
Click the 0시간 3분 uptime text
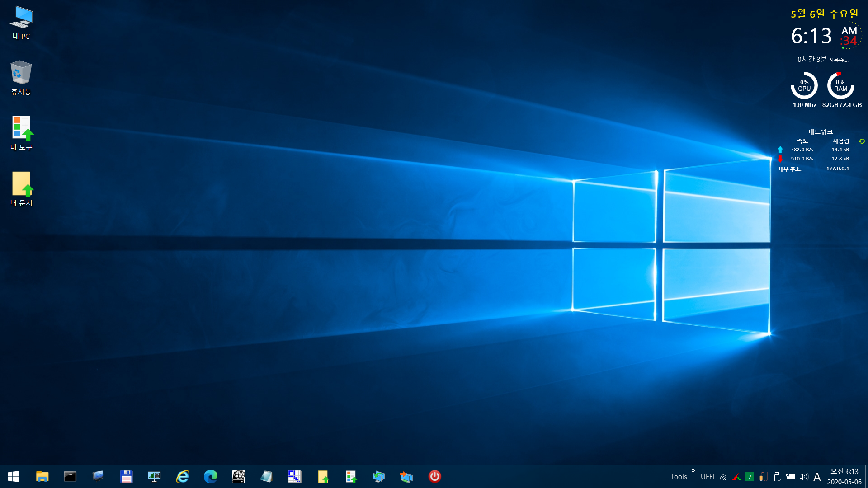tap(823, 60)
